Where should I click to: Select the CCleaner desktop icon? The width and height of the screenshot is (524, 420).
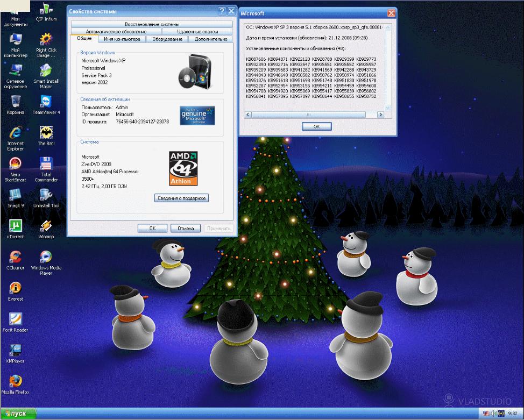point(16,260)
